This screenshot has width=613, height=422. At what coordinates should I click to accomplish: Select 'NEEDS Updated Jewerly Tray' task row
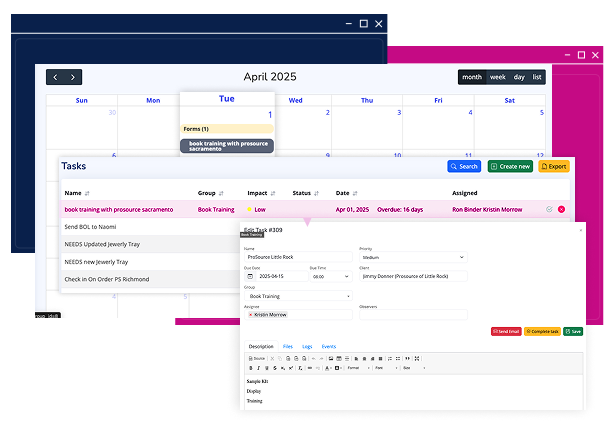click(151, 244)
